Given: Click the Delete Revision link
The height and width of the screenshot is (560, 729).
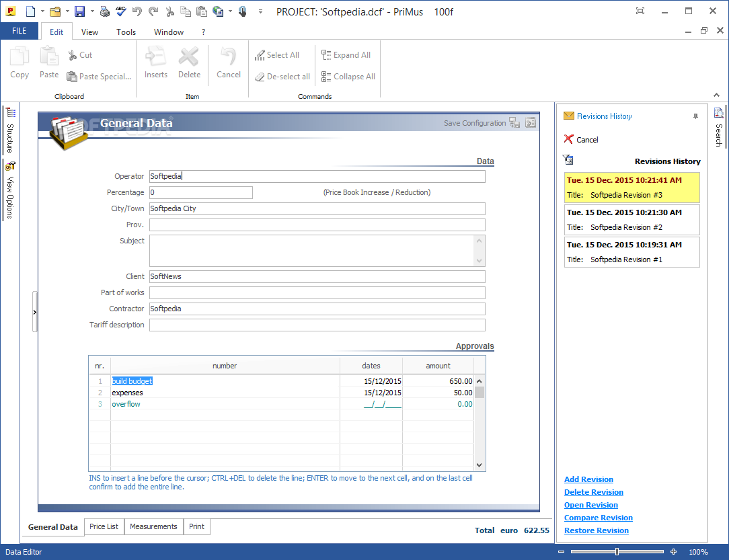Looking at the screenshot, I should click(x=594, y=492).
